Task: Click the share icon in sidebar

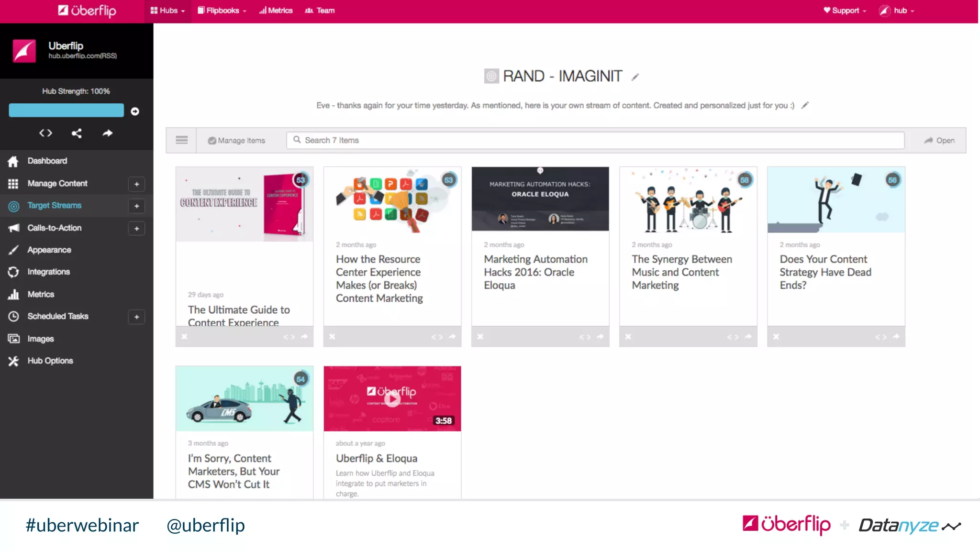Action: click(x=77, y=133)
